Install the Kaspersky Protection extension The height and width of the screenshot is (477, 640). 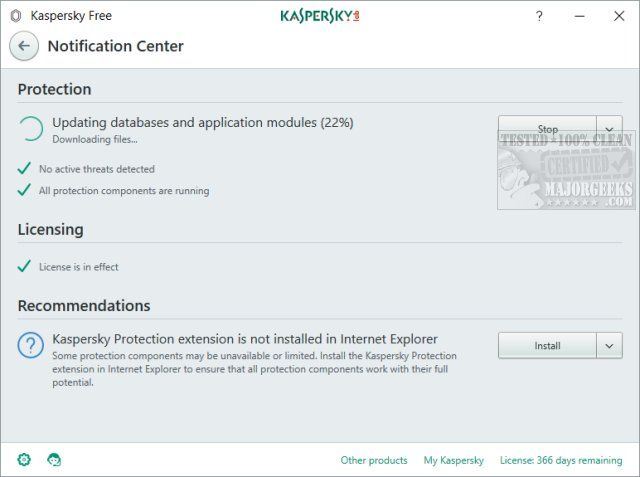coord(547,346)
